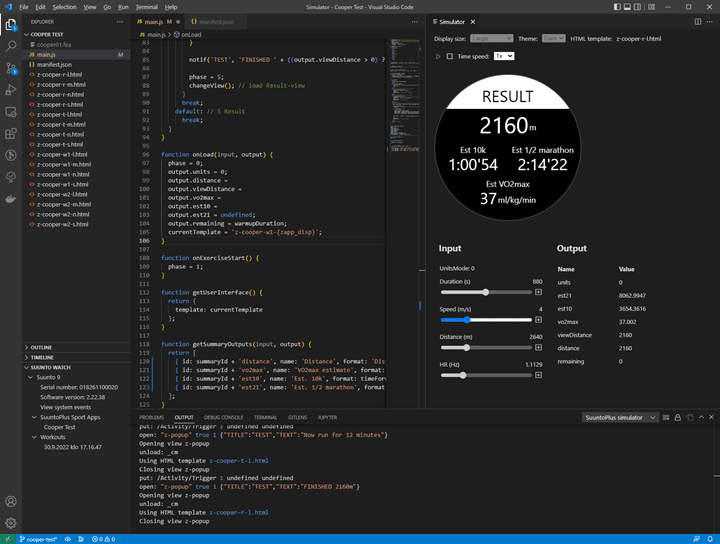Open the Simulator panel's more actions menu
Image resolution: width=720 pixels, height=544 pixels.
[711, 22]
